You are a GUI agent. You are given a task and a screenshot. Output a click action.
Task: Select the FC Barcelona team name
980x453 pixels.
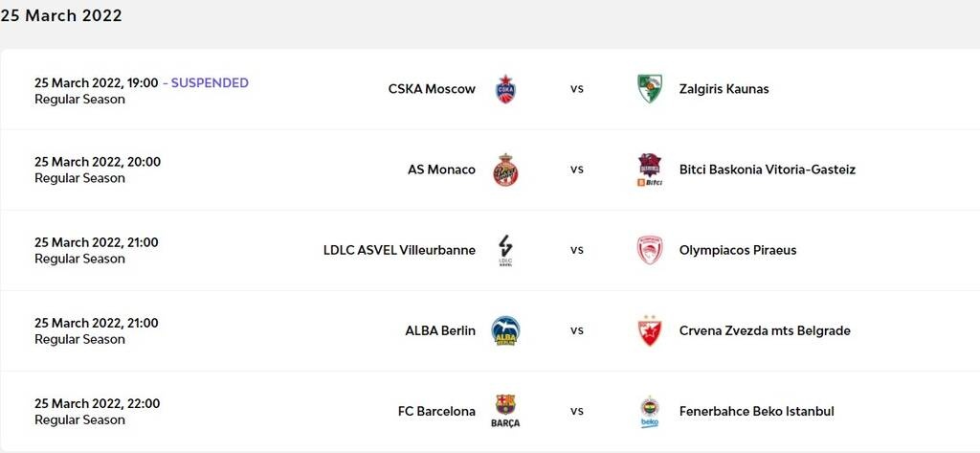pos(436,411)
